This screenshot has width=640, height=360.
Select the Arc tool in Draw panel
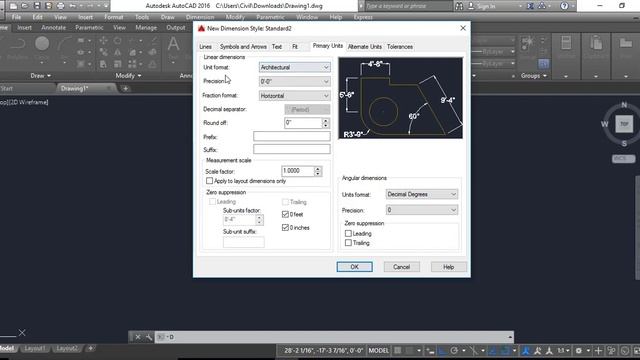click(64, 43)
